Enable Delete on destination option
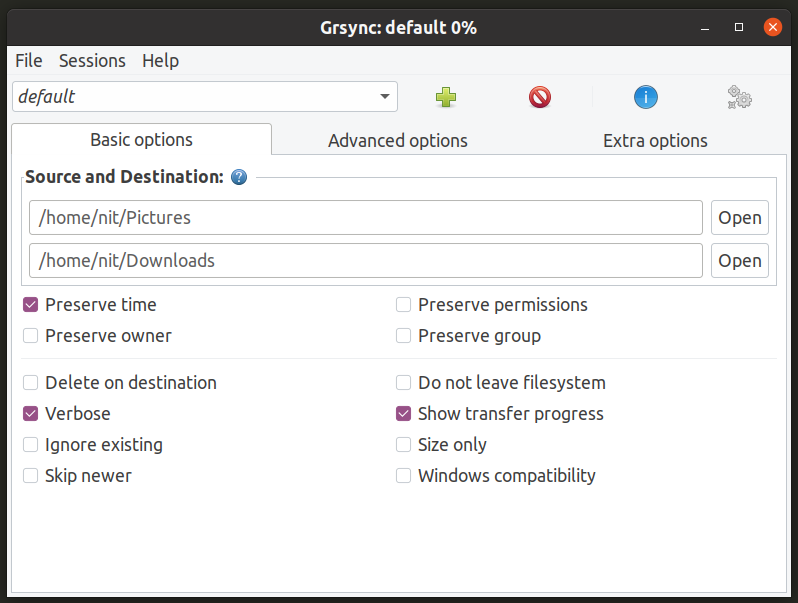This screenshot has width=798, height=603. [x=31, y=383]
